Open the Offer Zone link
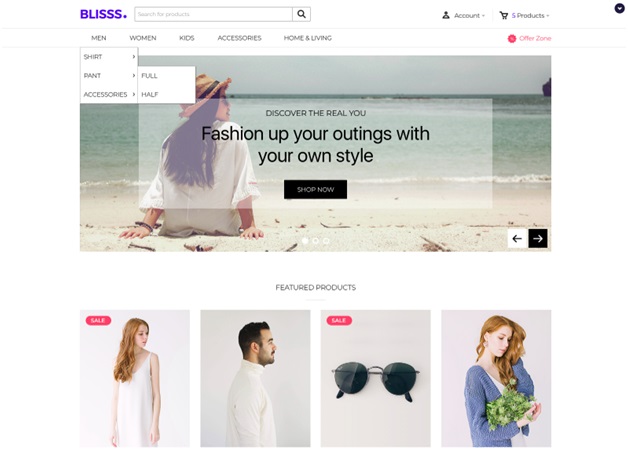Screen dimensions: 628x451 coord(535,38)
